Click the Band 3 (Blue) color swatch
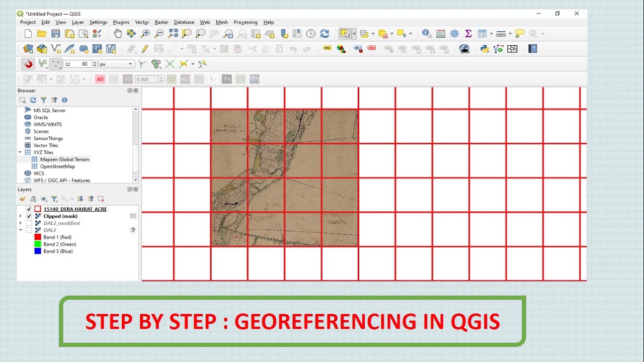This screenshot has width=644, height=362. (38, 251)
